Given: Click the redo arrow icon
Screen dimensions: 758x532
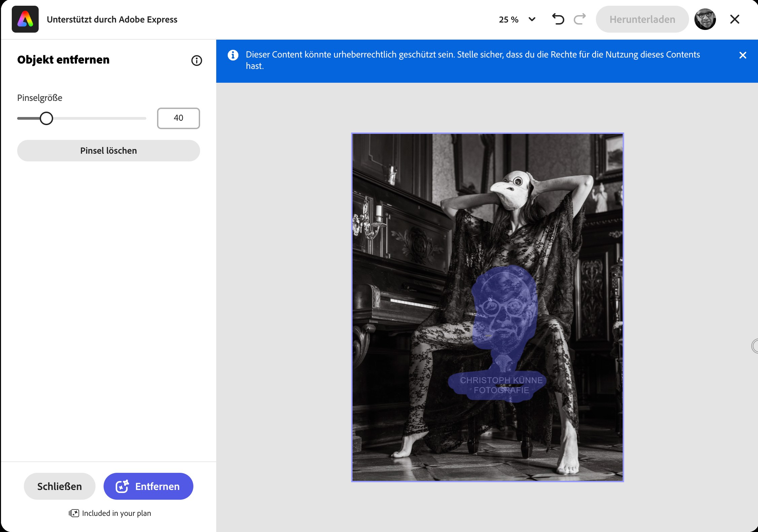Looking at the screenshot, I should click(580, 19).
